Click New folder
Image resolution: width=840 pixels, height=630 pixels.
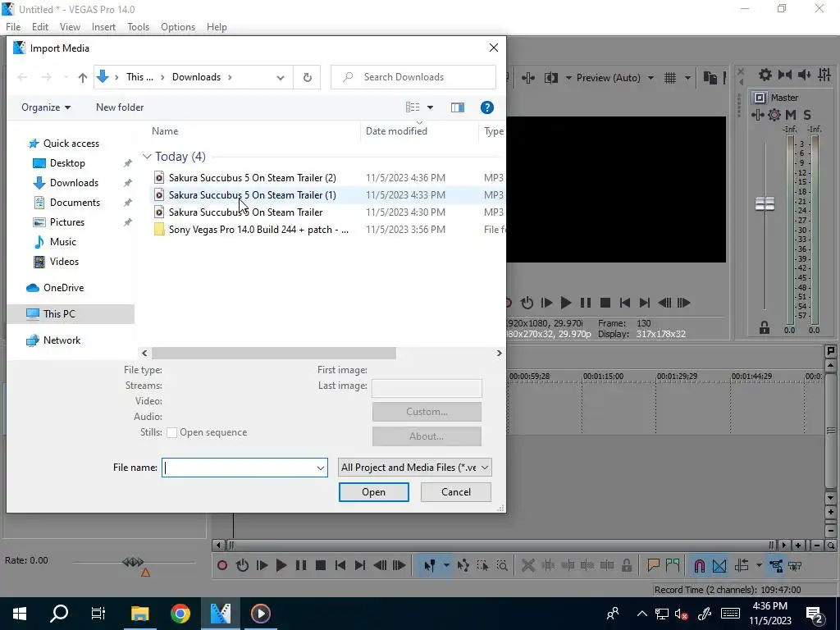(x=120, y=107)
